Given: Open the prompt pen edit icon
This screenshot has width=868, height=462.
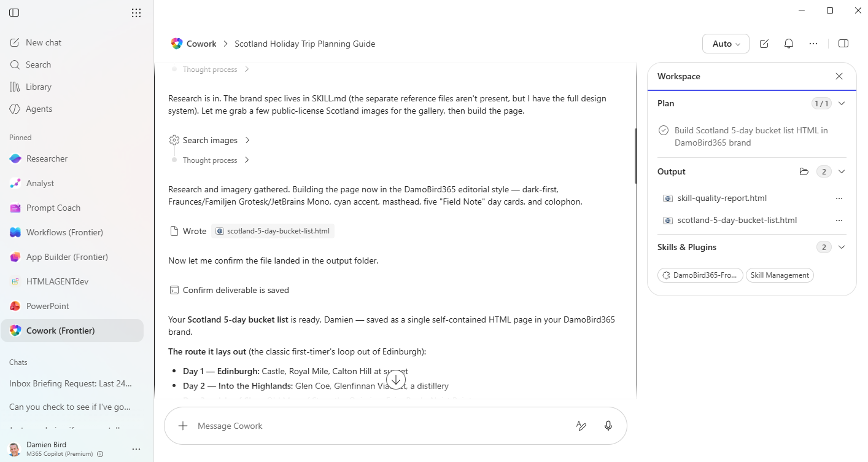Looking at the screenshot, I should click(x=581, y=426).
